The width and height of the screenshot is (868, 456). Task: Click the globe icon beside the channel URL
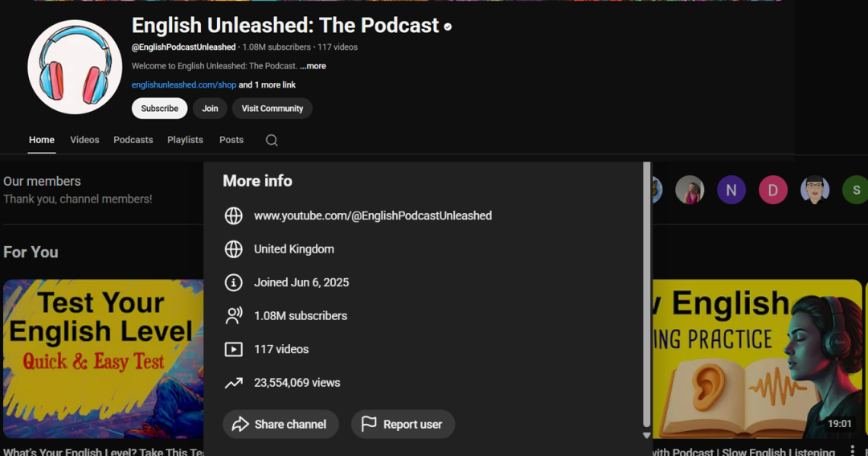tap(234, 216)
